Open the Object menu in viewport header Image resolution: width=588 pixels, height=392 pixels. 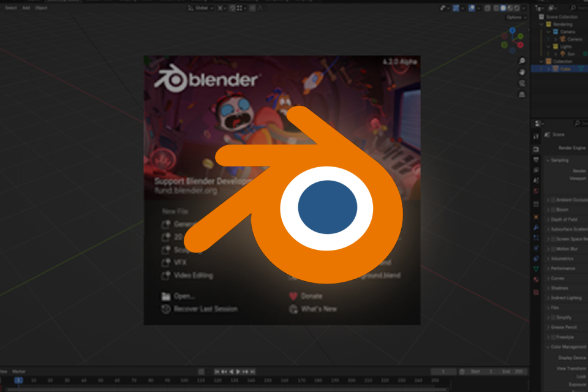tap(41, 8)
